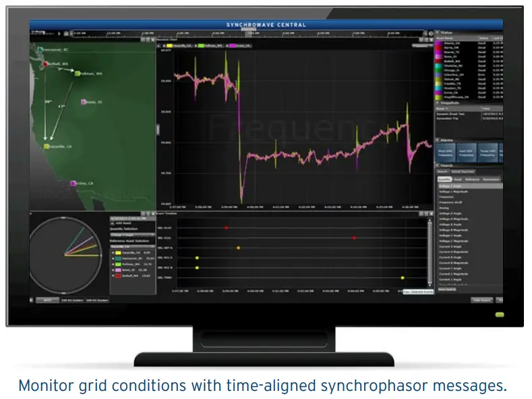532x399 pixels.
Task: Toggle the Bothell_WA phasor checkbox
Action: 113,276
